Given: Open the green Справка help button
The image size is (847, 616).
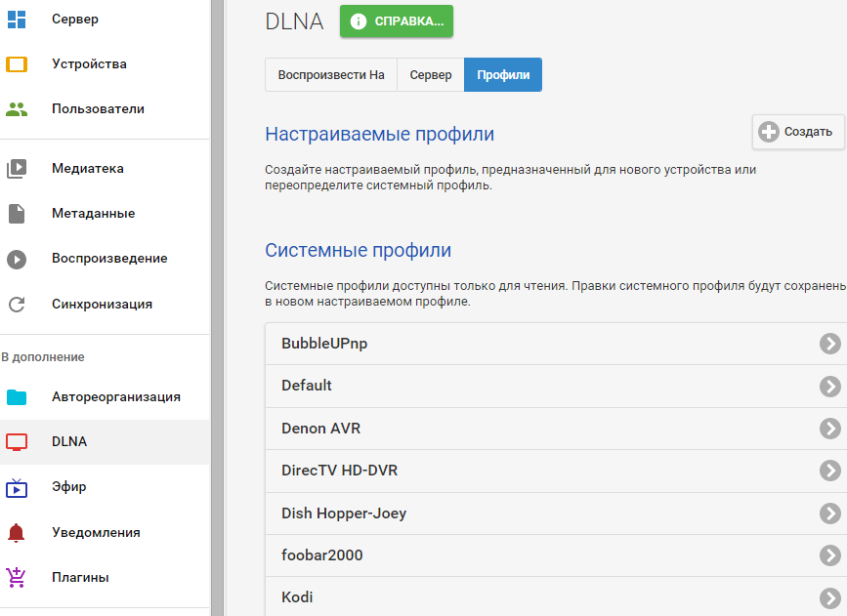Looking at the screenshot, I should click(397, 21).
